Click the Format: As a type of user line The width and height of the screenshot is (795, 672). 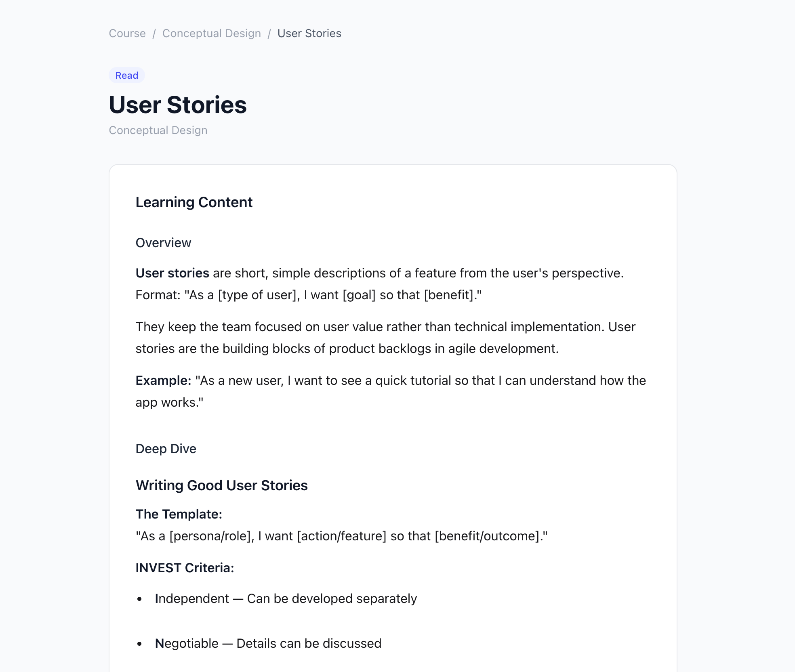(308, 295)
